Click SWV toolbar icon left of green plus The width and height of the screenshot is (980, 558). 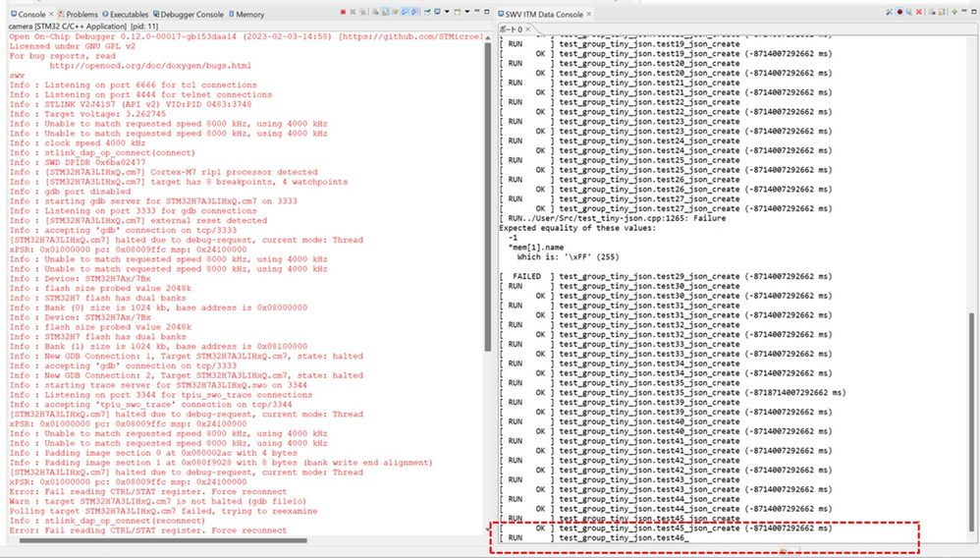click(942, 13)
